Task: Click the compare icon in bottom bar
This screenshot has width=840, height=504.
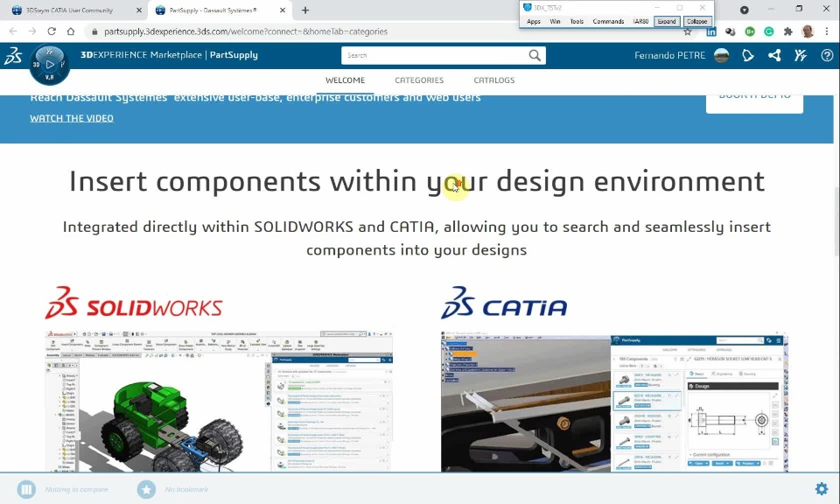Action: tap(26, 489)
